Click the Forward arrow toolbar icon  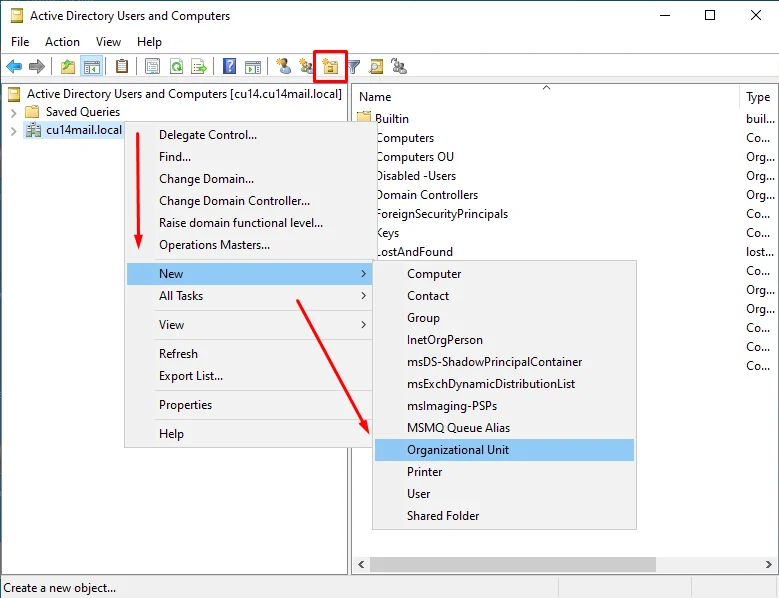point(37,66)
